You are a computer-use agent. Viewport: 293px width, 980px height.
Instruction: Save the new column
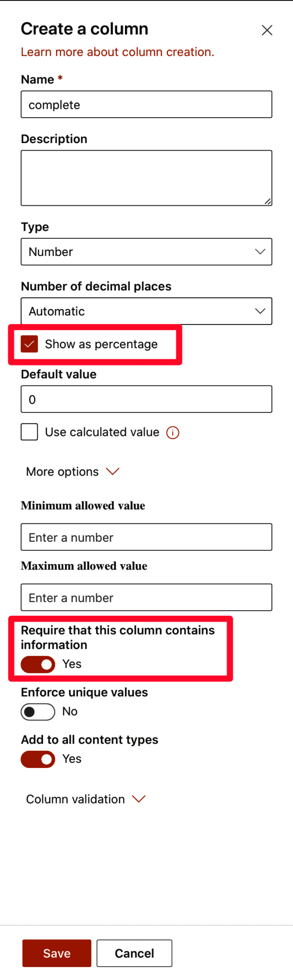click(56, 953)
